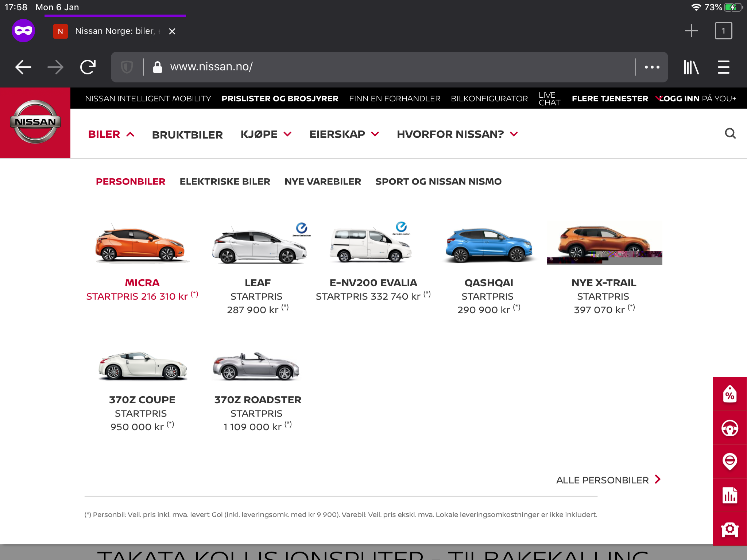Open PRISLISTER OG BROSJYRER

point(280,98)
